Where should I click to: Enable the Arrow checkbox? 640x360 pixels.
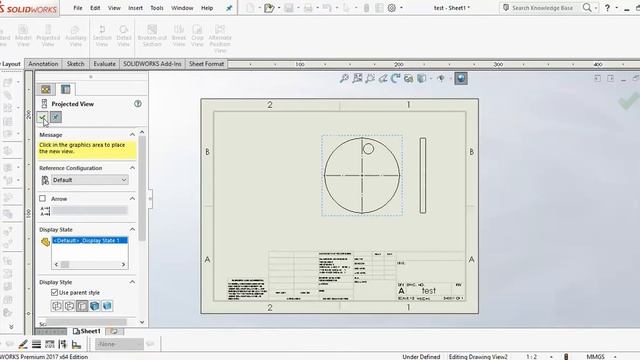[x=42, y=198]
